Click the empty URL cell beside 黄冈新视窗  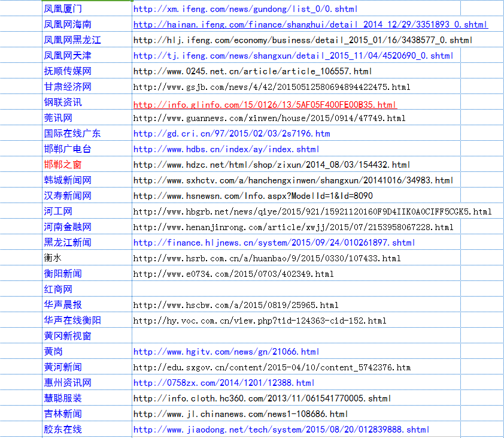[x=296, y=336]
